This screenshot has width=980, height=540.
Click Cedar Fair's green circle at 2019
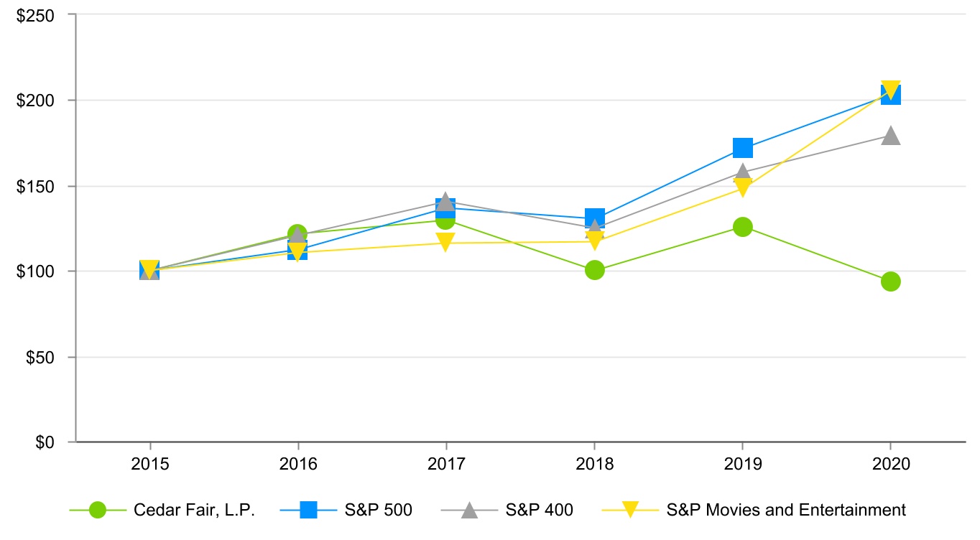pos(742,227)
